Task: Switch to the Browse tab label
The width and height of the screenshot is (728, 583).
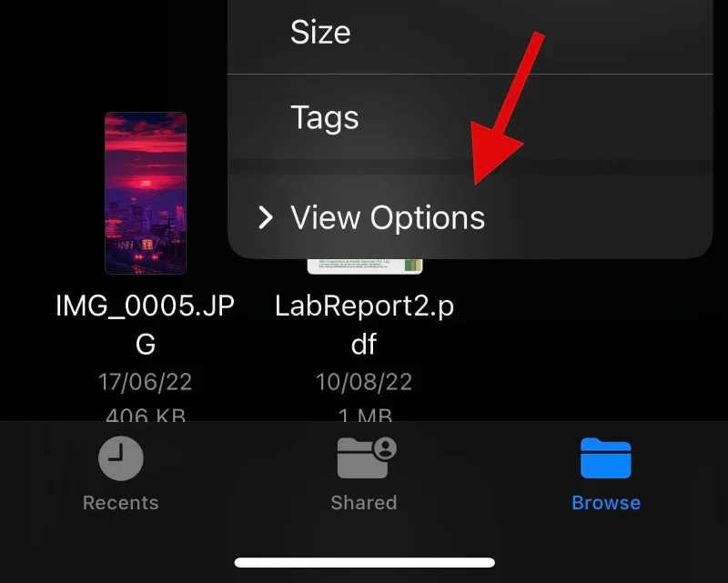Action: [606, 503]
